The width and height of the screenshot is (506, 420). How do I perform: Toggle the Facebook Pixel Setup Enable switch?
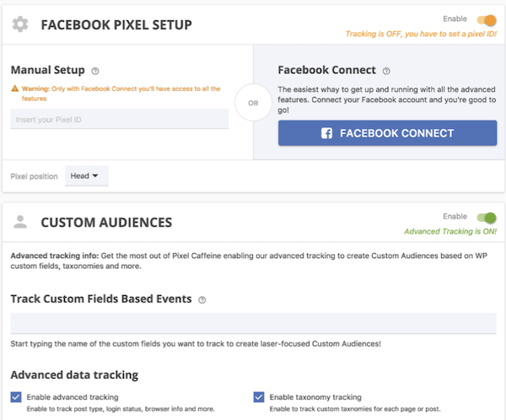pyautogui.click(x=487, y=20)
